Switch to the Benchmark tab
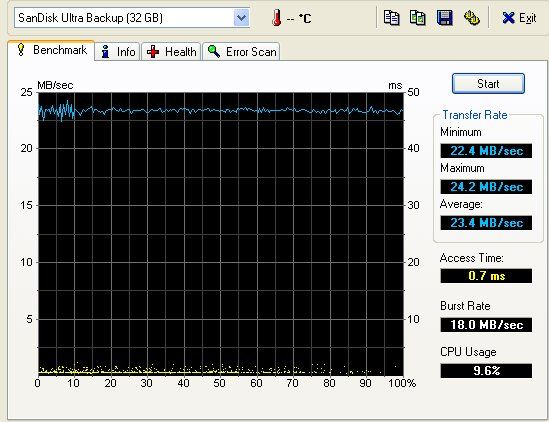Image resolution: width=549 pixels, height=422 pixels. [51, 50]
